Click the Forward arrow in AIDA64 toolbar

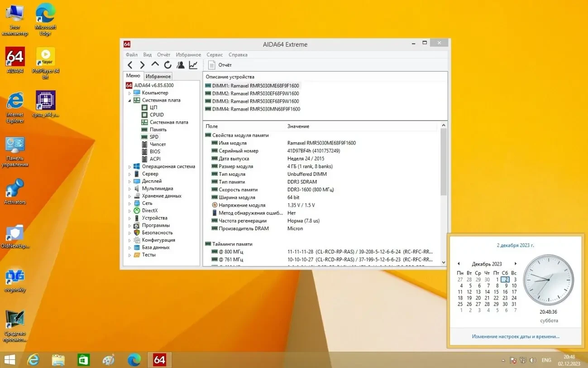(x=142, y=65)
